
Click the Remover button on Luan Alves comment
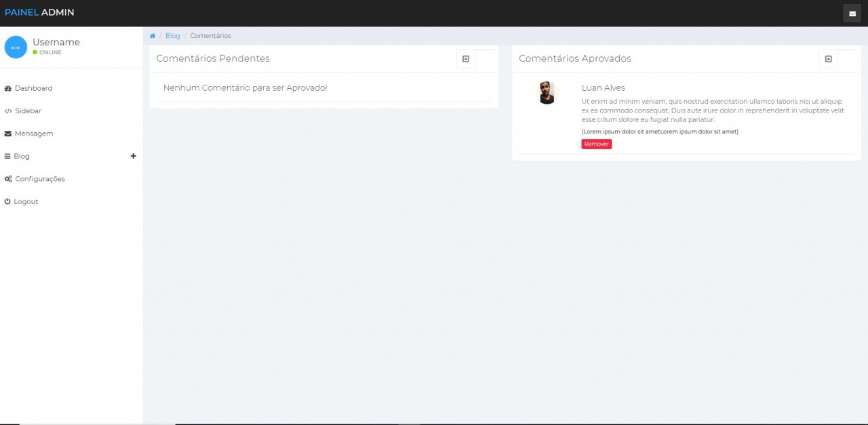pyautogui.click(x=596, y=144)
